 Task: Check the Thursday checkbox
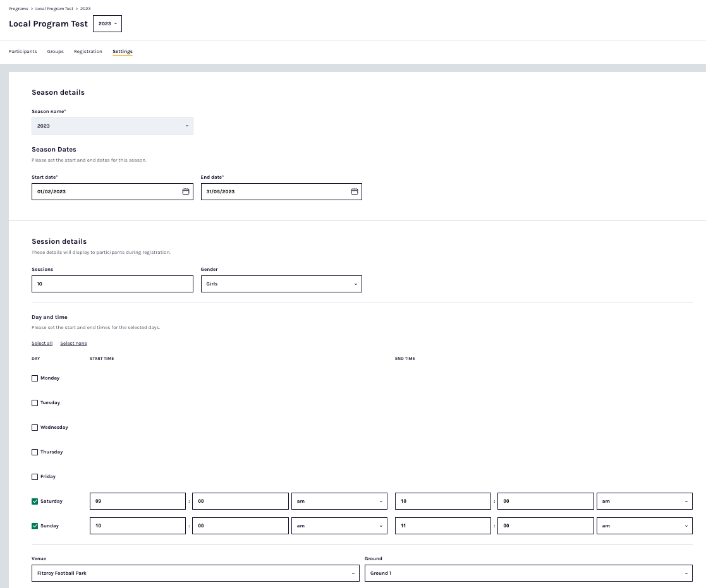pyautogui.click(x=35, y=452)
